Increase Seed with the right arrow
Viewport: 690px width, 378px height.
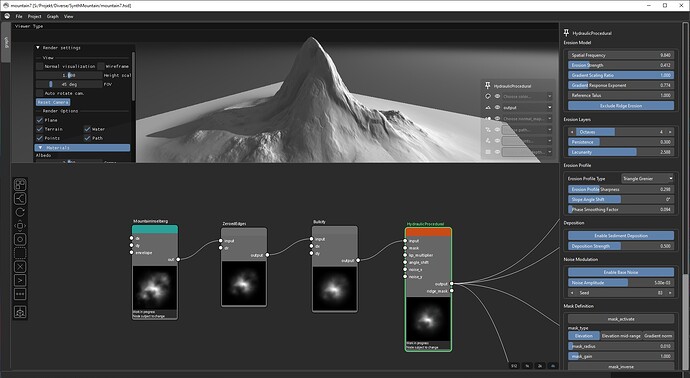pos(670,293)
